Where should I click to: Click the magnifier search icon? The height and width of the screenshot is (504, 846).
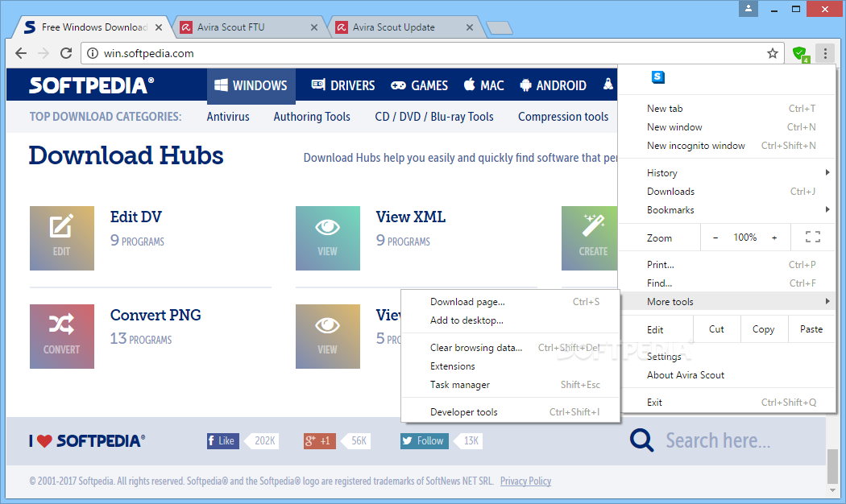(641, 440)
